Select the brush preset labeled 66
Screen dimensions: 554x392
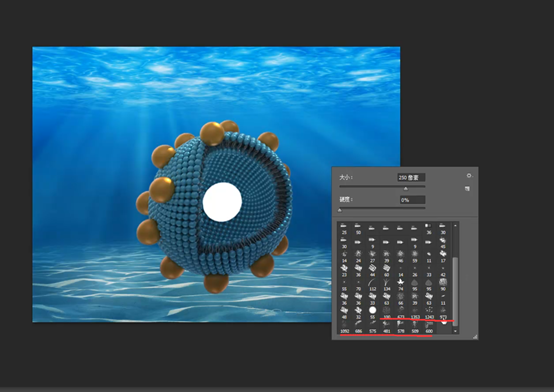[401, 299]
